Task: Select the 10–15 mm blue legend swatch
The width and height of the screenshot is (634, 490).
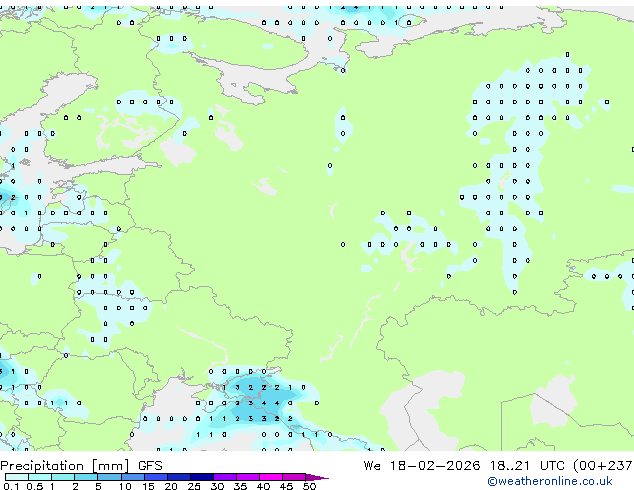Action: 133,477
